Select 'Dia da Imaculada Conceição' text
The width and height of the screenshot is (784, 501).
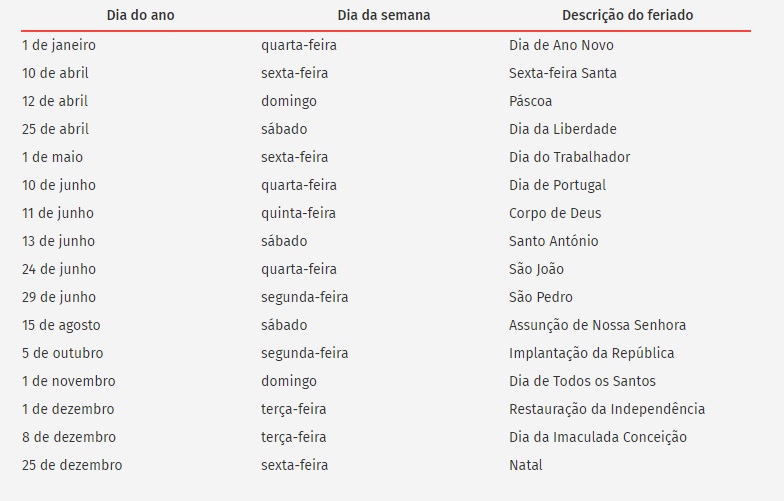(598, 437)
